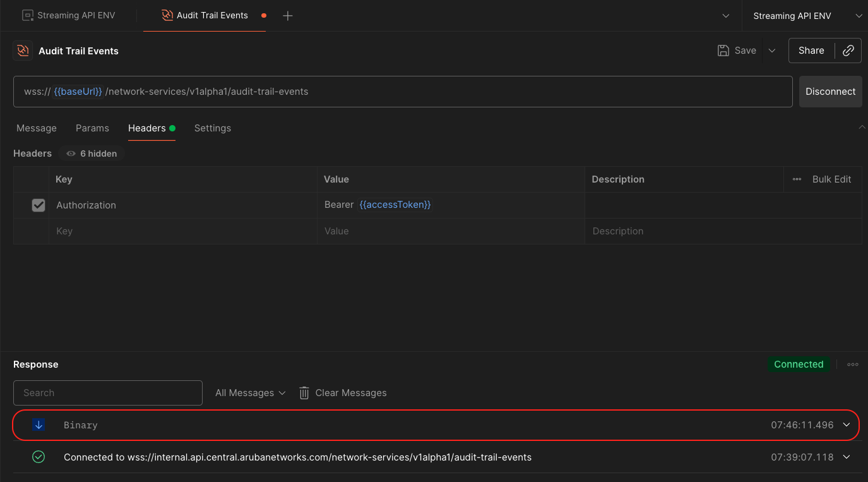Click Bulk Edit
Image resolution: width=868 pixels, height=482 pixels.
(831, 179)
